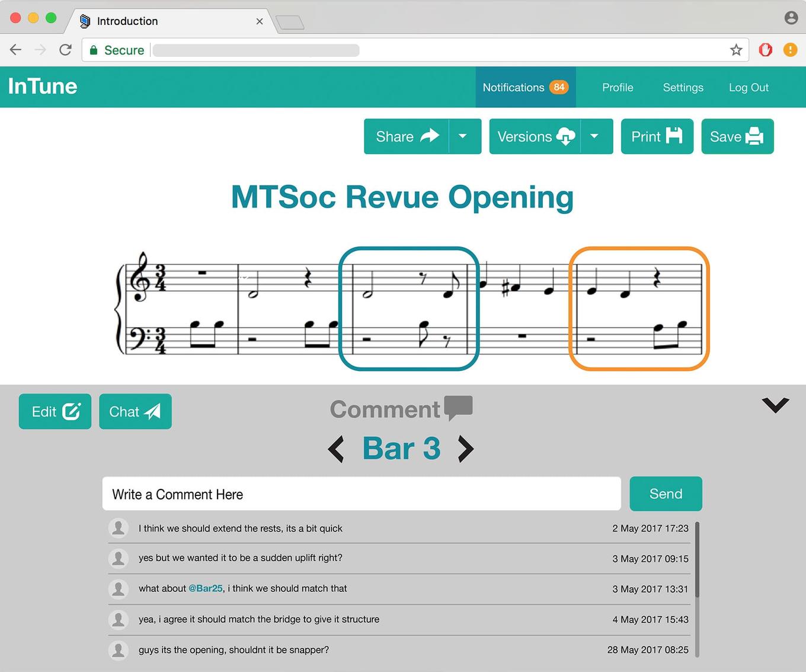Expand the Versions dropdown arrow
This screenshot has height=672, width=806.
(596, 137)
